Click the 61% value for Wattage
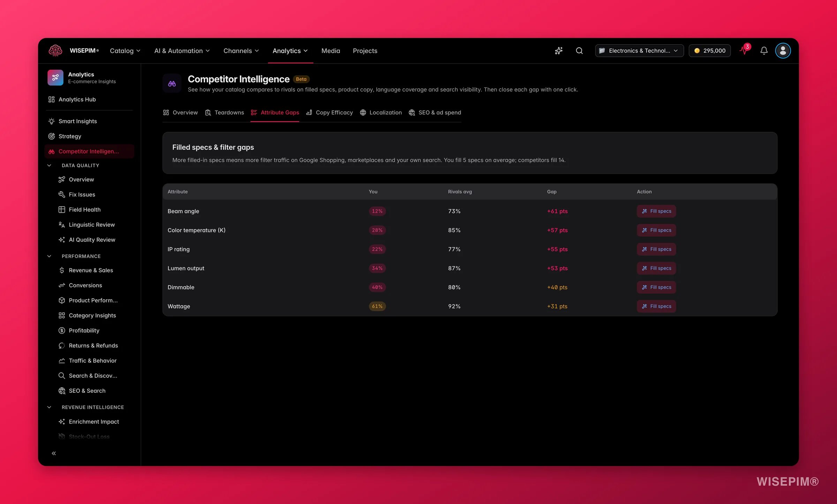This screenshot has width=837, height=504. [x=377, y=306]
